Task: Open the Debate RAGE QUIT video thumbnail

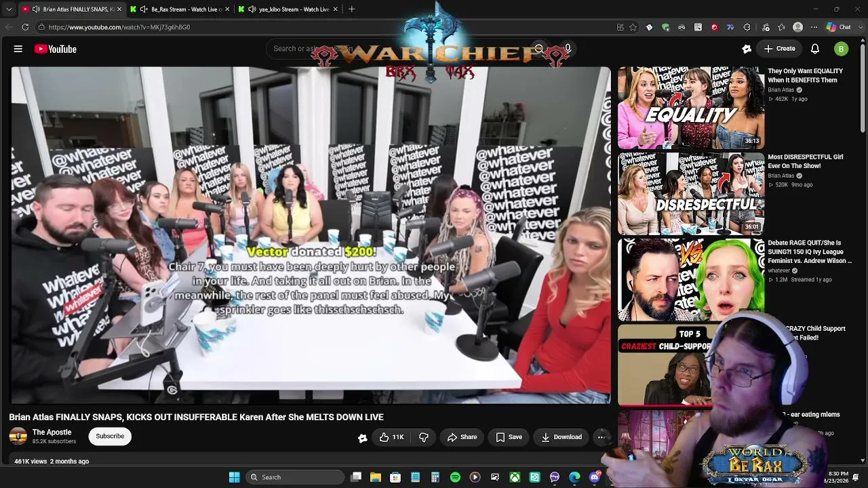Action: tap(691, 279)
